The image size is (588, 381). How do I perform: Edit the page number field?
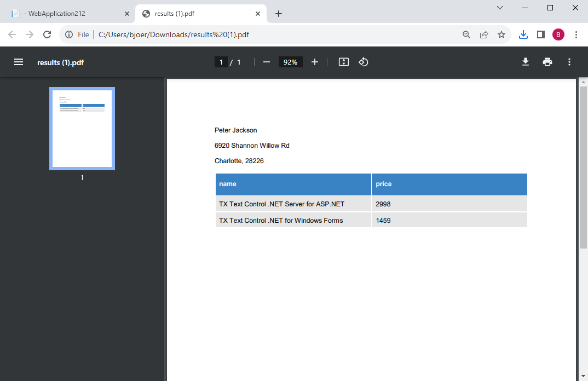[x=221, y=62]
